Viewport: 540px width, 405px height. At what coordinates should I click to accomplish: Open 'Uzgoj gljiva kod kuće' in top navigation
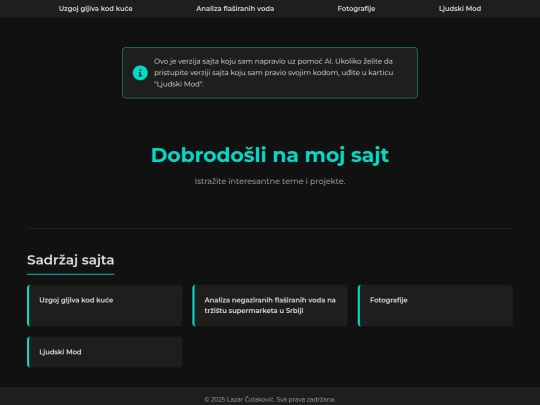tap(95, 9)
